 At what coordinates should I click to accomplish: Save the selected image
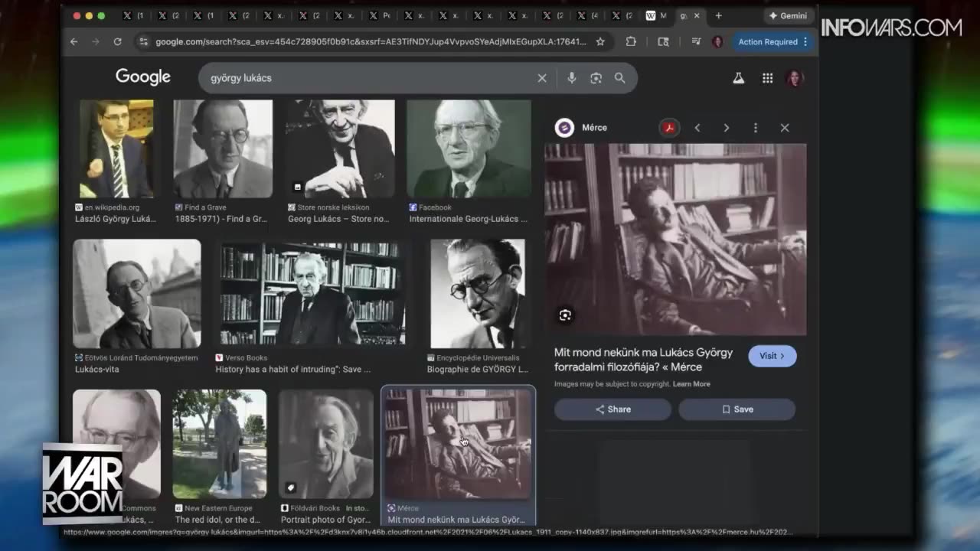click(x=737, y=409)
